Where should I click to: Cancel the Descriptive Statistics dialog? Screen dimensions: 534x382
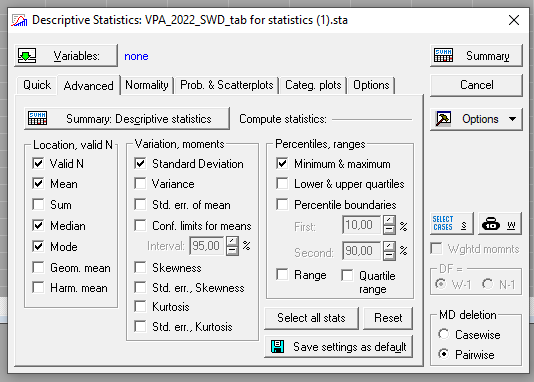(x=476, y=85)
